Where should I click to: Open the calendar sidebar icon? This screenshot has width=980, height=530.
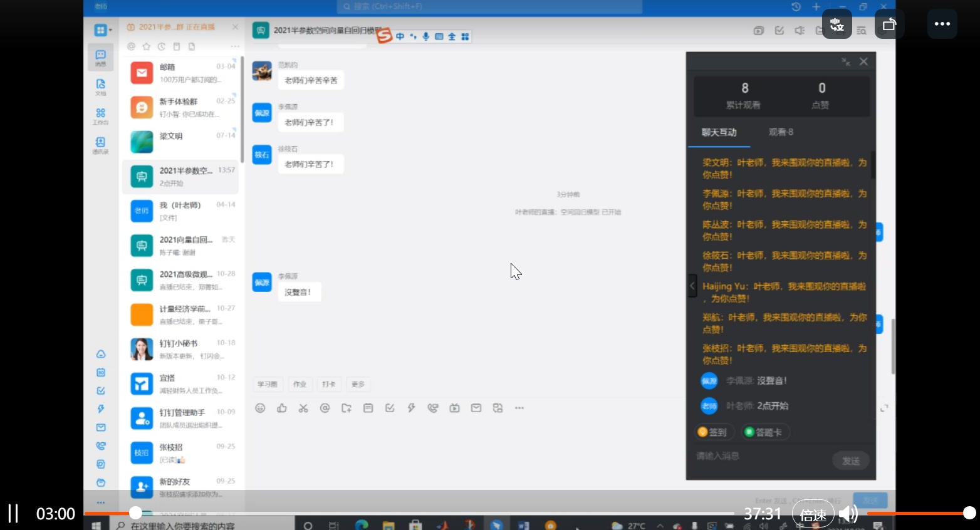coord(101,372)
